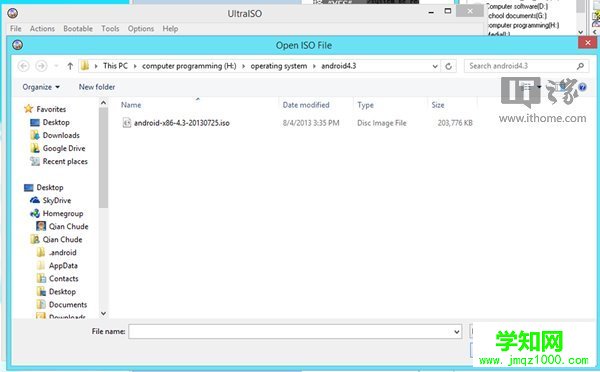600x372 pixels.
Task: Click the Google Drive folder icon
Action: [x=35, y=148]
